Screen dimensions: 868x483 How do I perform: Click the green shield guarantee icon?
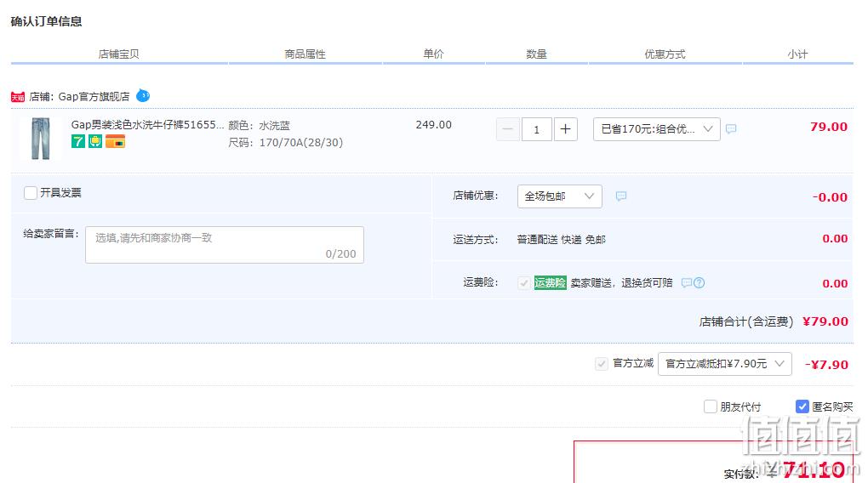[x=95, y=142]
